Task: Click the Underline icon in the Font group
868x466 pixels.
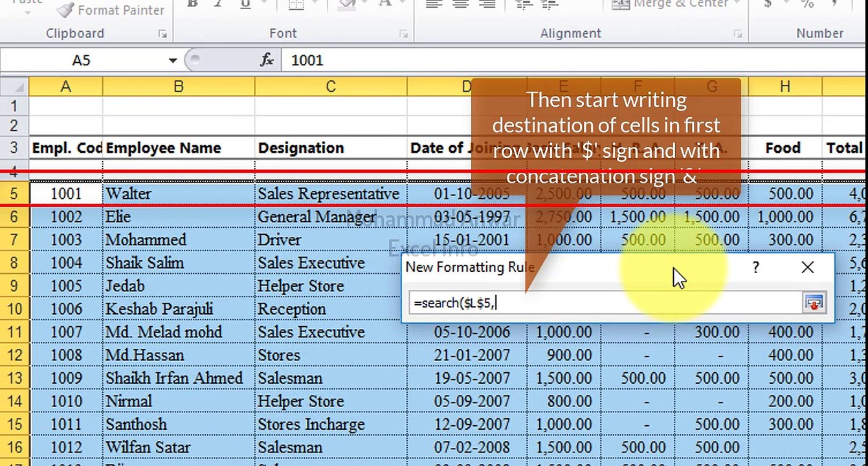Action: 245,5
